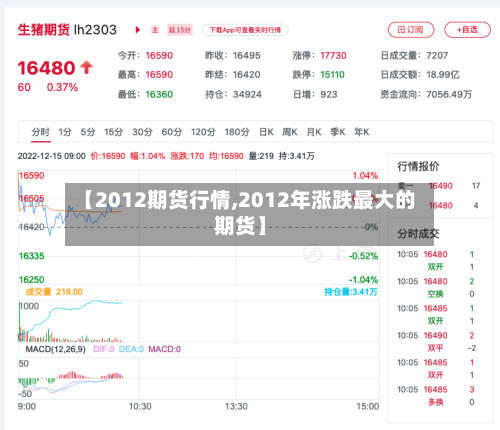Click the '涨停' value 17730
Image resolution: width=500 pixels, height=430 pixels.
coord(334,55)
